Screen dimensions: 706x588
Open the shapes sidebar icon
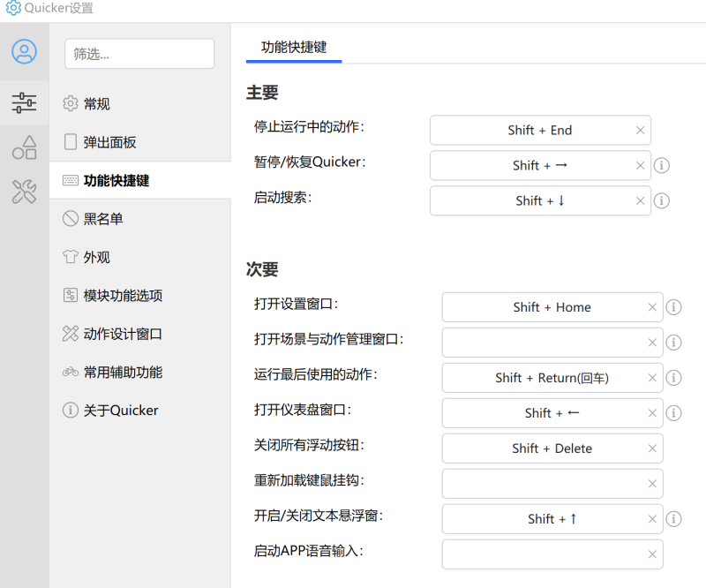point(25,147)
